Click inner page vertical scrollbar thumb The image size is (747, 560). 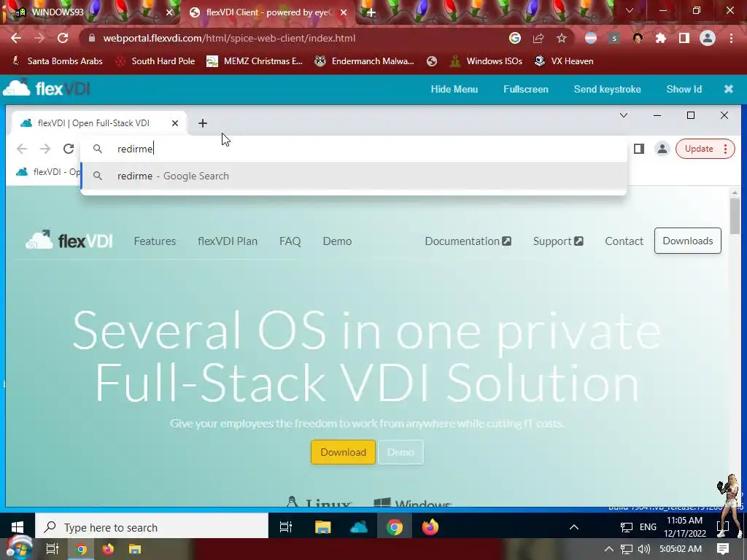[x=734, y=216]
